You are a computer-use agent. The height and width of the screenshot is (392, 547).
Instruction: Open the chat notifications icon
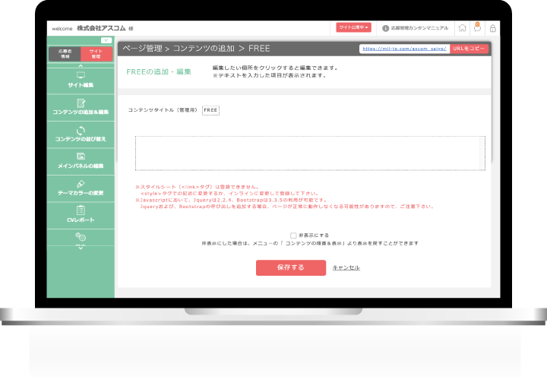pos(477,27)
